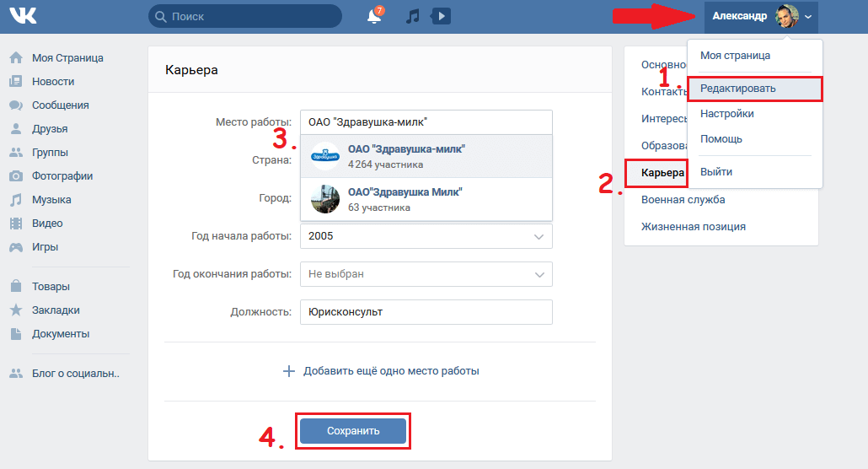Go to Моя Страница in sidebar

tap(67, 57)
